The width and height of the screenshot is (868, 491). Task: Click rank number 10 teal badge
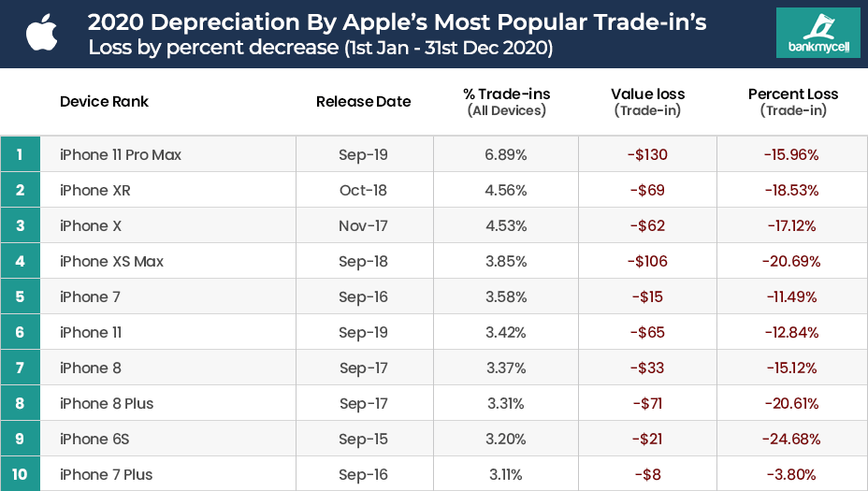click(20, 474)
